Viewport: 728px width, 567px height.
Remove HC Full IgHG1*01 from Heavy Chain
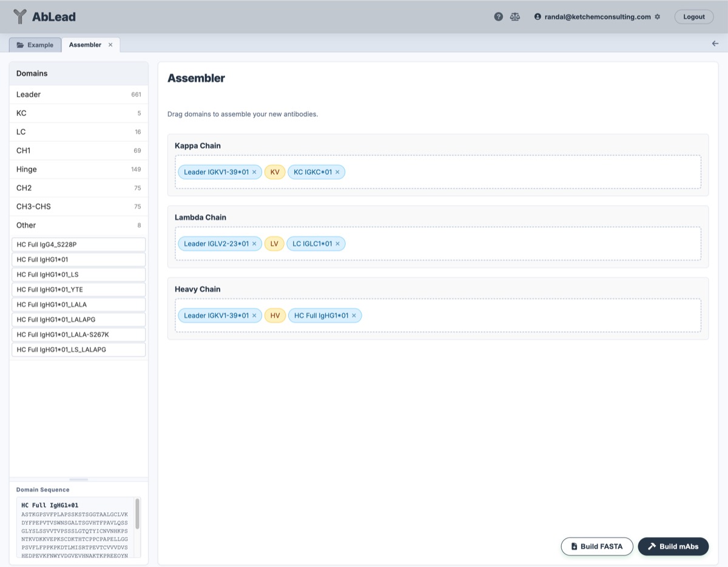354,315
